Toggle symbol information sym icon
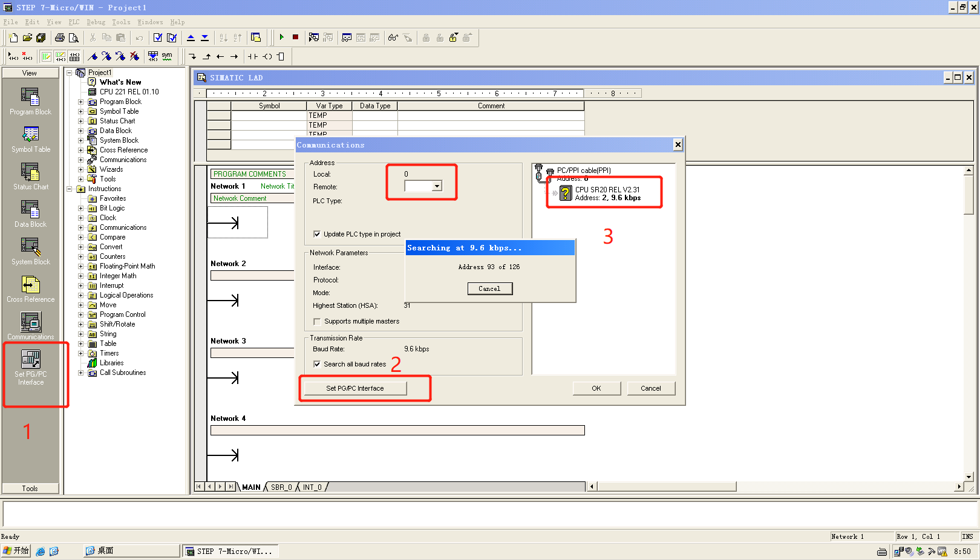Viewport: 980px width, 560px height. click(x=167, y=56)
